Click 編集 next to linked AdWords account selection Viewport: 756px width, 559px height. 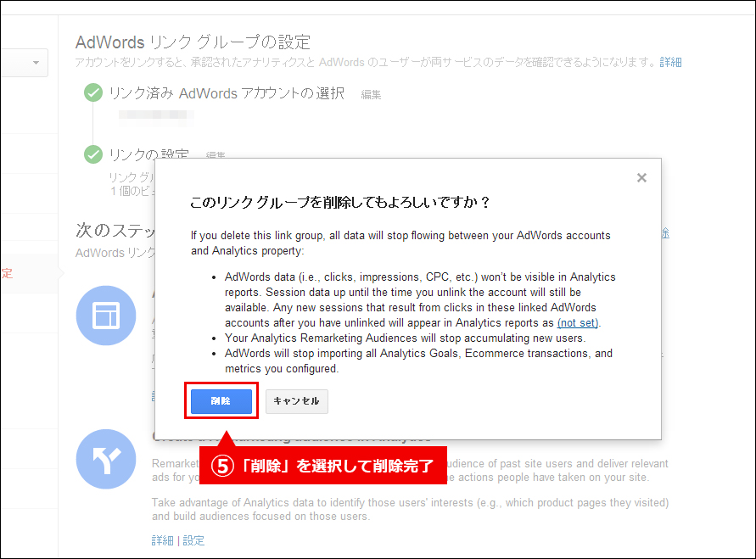tap(372, 94)
